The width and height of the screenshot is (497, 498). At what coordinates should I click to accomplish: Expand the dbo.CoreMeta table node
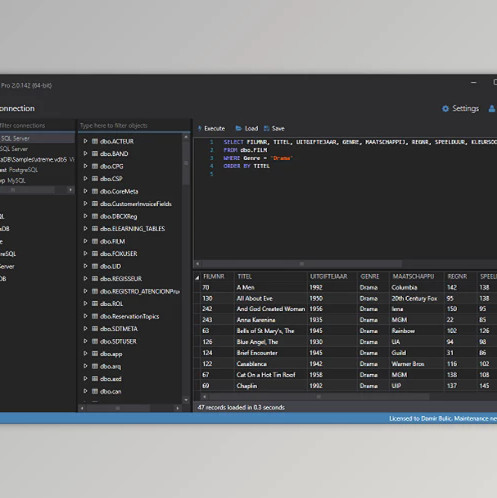[86, 191]
